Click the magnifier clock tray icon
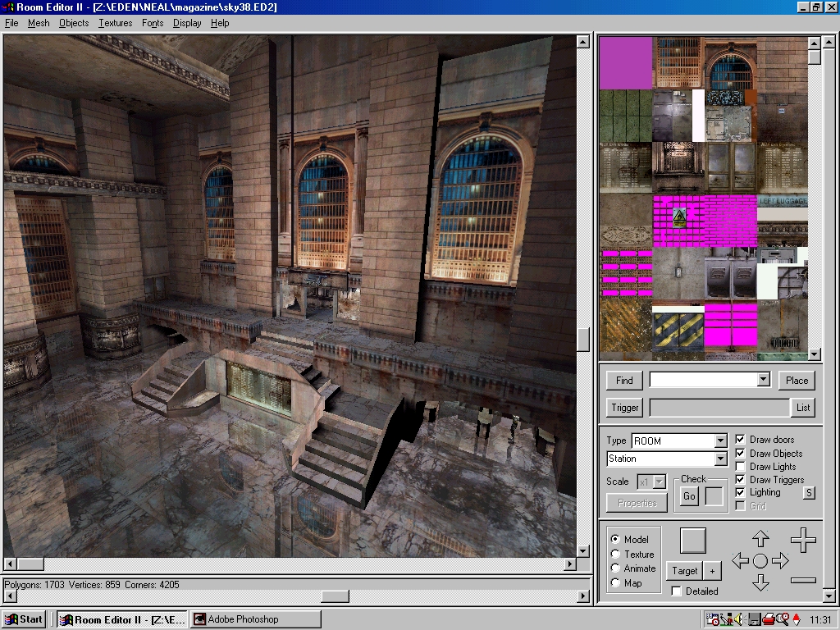This screenshot has height=630, width=840. tap(782, 619)
